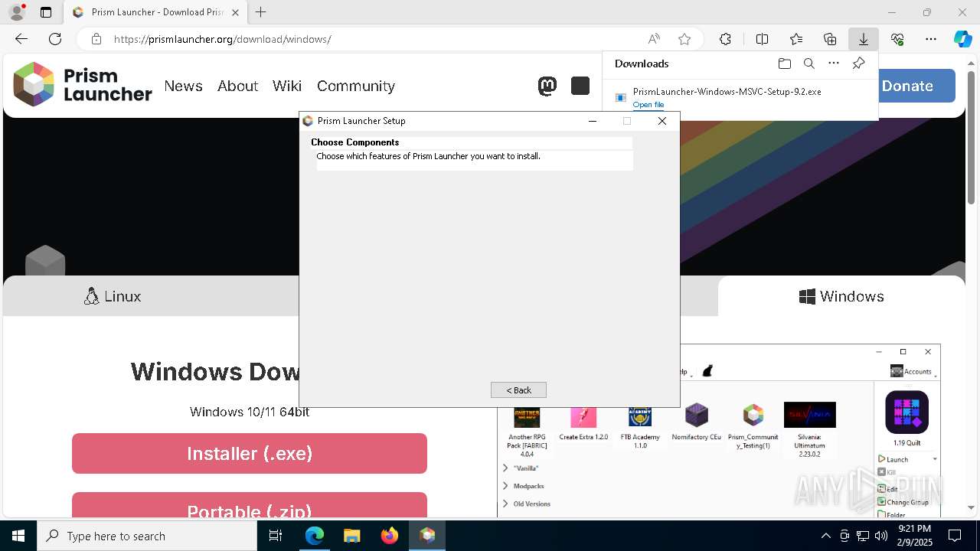
Task: Click the Prism Launcher Setup title icon
Action: point(308,121)
